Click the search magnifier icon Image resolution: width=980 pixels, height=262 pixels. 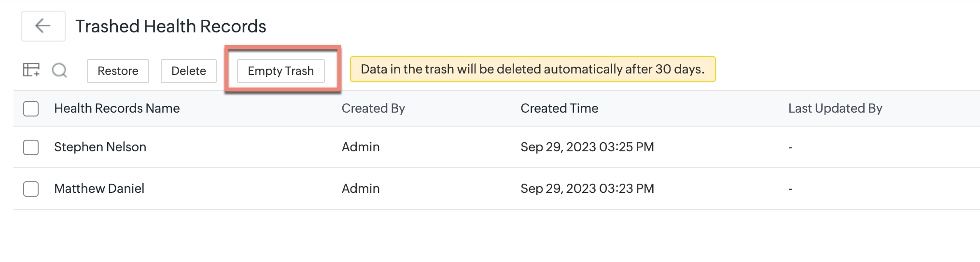[x=59, y=71]
